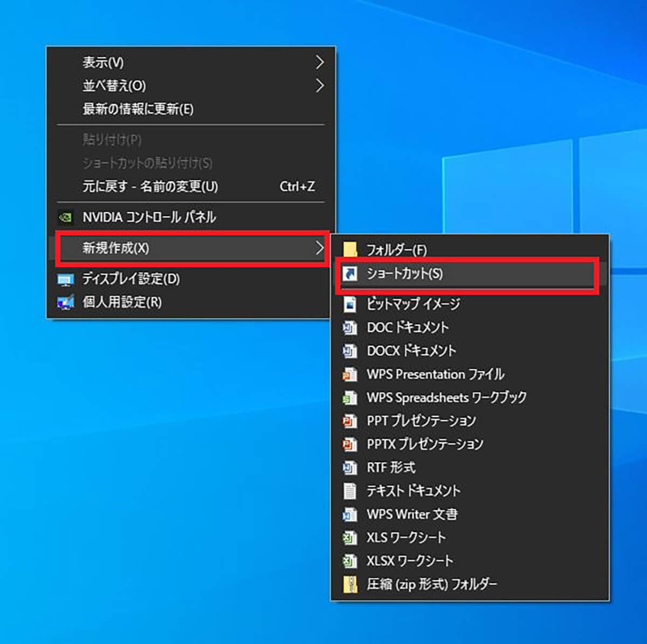
Task: Create a new PPTX プレゼンテーション
Action: [x=425, y=444]
